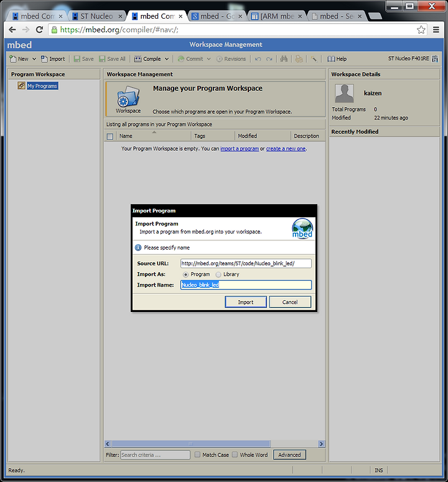
Task: Switch to the first mbed Compiler browser tab
Action: pos(36,16)
